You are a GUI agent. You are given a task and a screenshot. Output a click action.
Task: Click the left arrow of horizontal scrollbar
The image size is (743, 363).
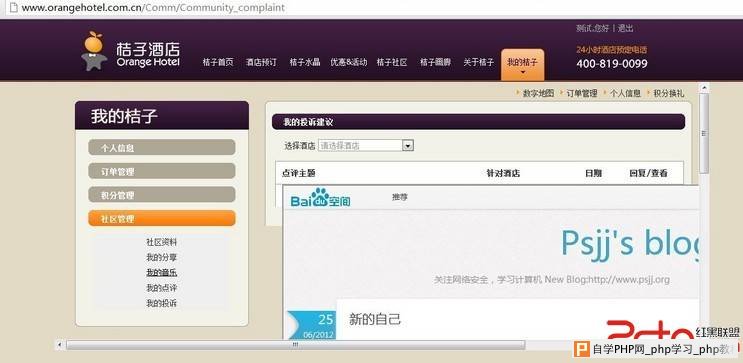coord(60,345)
